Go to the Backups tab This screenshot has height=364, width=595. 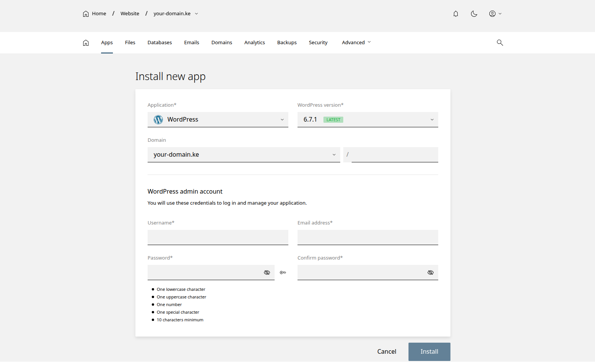(286, 43)
